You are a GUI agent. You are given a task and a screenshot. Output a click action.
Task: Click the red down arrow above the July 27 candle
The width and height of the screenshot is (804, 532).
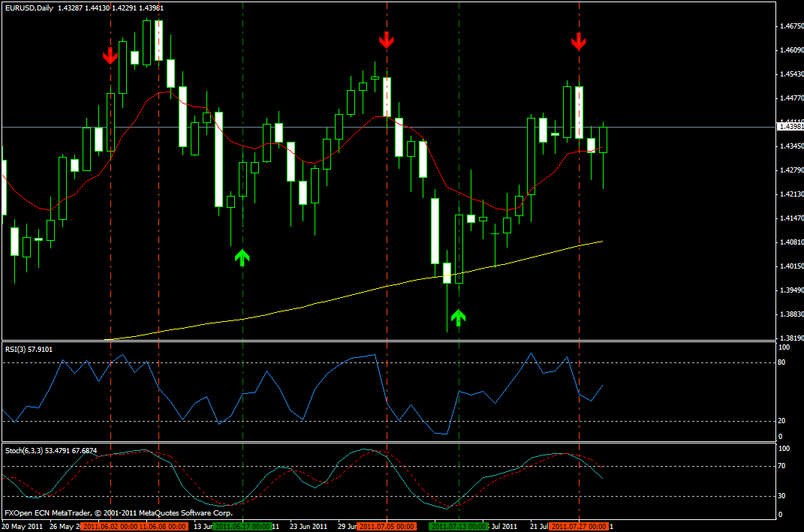pyautogui.click(x=578, y=41)
